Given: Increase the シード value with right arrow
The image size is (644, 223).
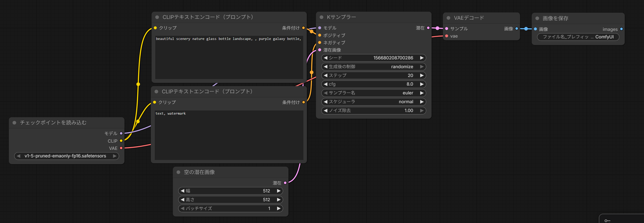Looking at the screenshot, I should [x=422, y=58].
